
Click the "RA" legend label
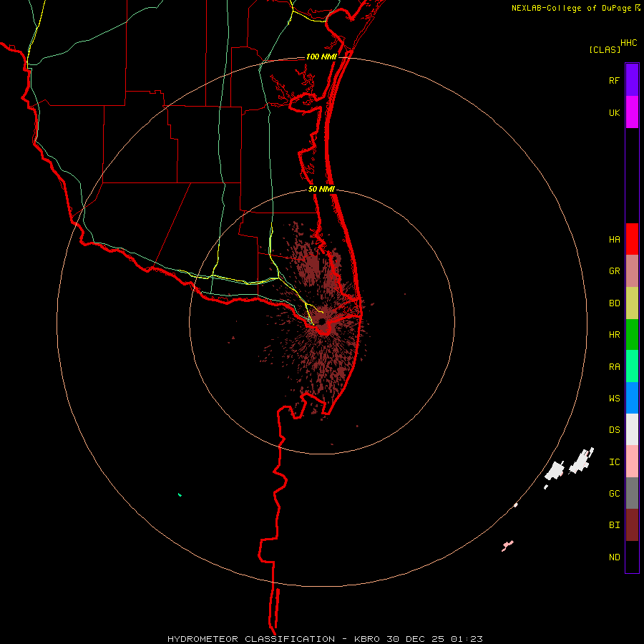[x=614, y=367]
